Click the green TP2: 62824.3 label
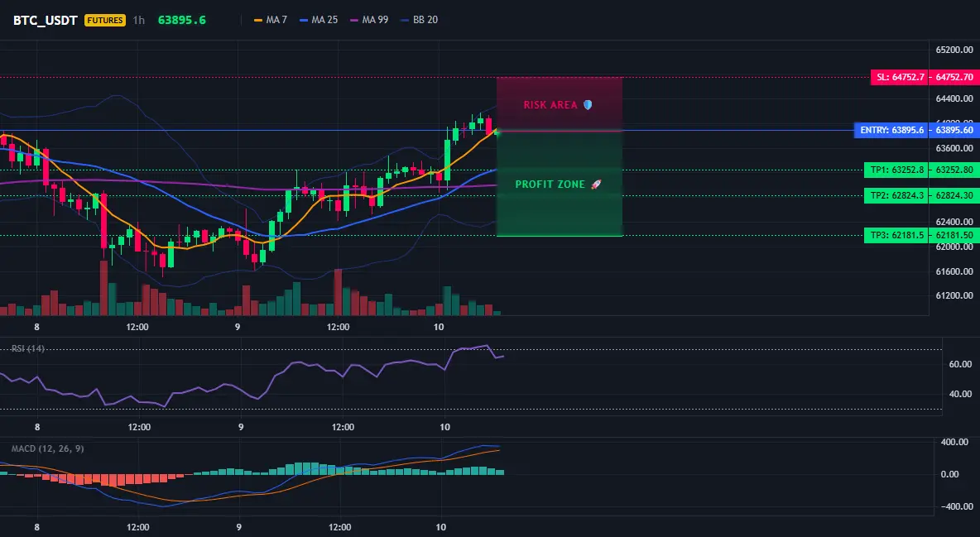This screenshot has width=980, height=537. (896, 195)
